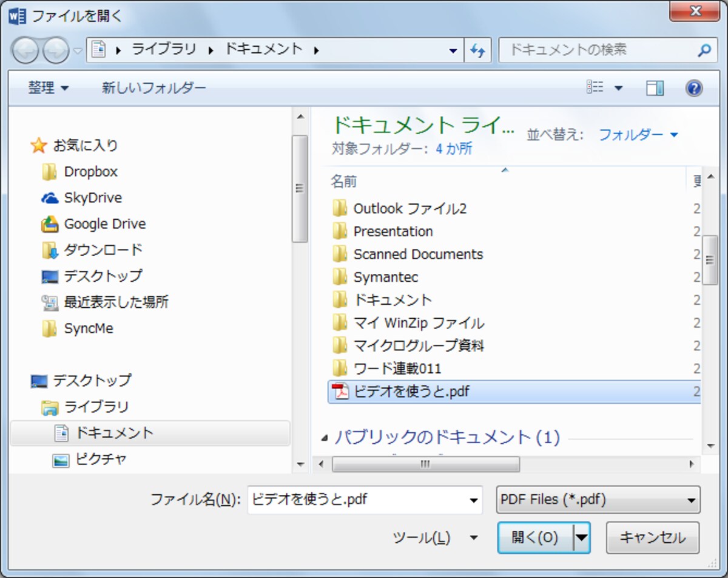
Task: Select the ビデオを使うと.pdf file
Action: pos(514,392)
